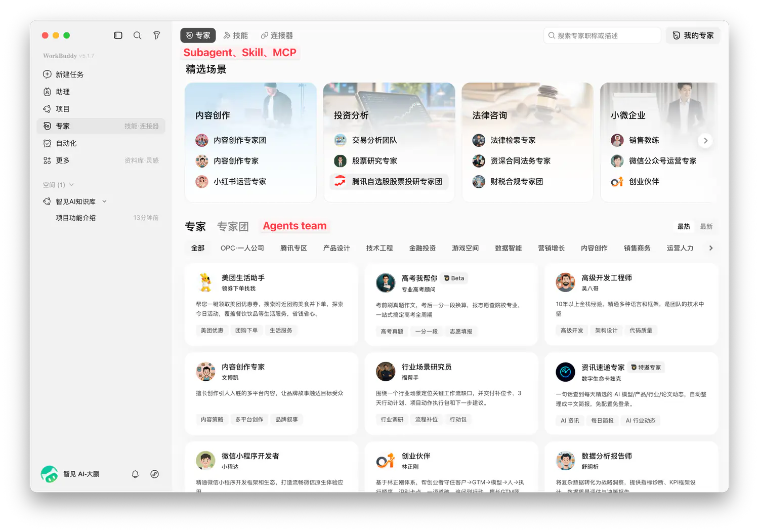The height and width of the screenshot is (532, 759).
Task: Click the 每日简报 tag
Action: [x=603, y=421]
